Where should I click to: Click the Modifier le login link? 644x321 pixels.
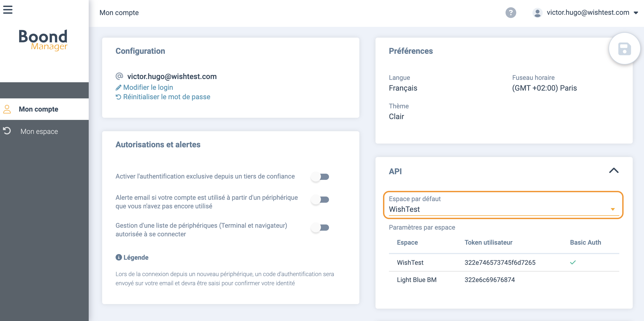click(x=148, y=87)
